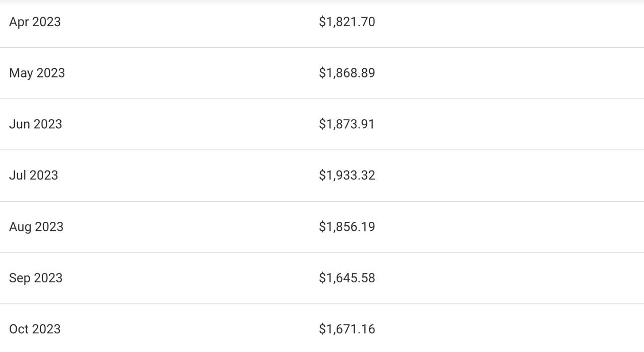Click the divider line below Jun 2023 row
The width and height of the screenshot is (644, 352).
(x=322, y=150)
